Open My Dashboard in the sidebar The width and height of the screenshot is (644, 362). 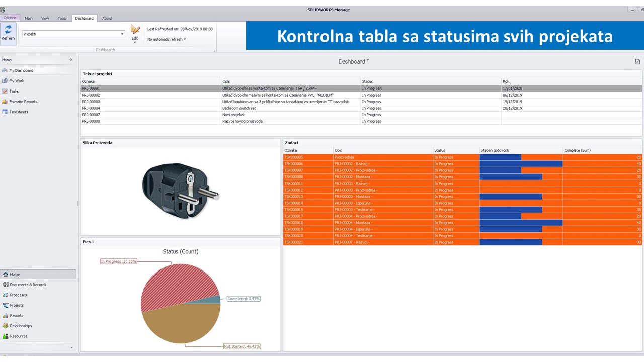[x=21, y=70]
